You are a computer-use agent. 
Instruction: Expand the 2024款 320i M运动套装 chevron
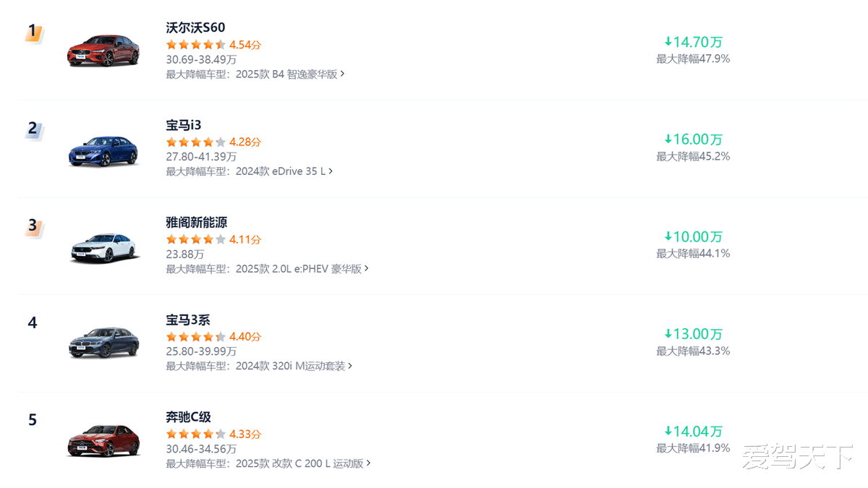click(x=351, y=366)
